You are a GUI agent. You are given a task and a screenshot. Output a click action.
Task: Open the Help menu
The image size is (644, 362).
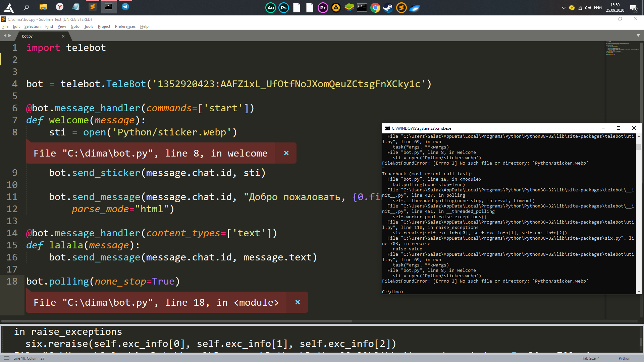pos(144,26)
